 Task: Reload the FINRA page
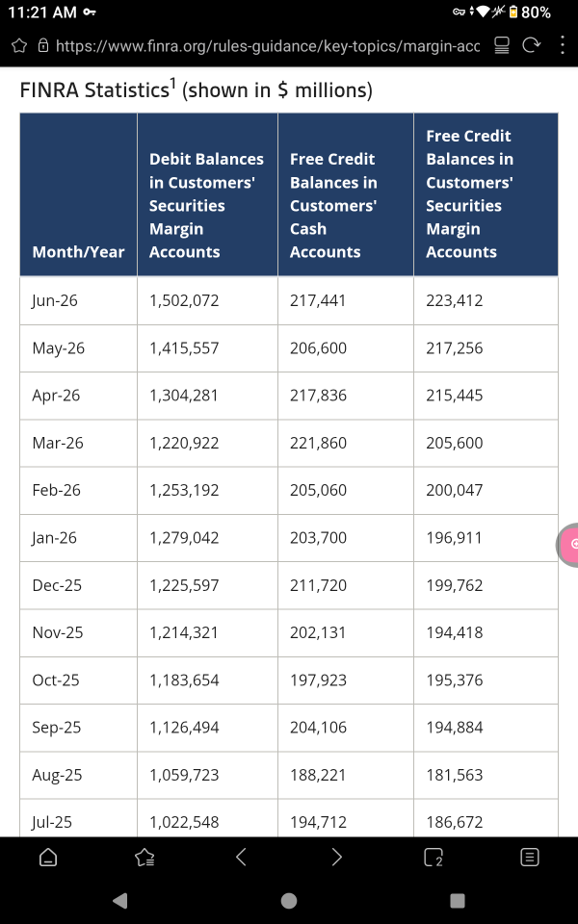pos(532,45)
